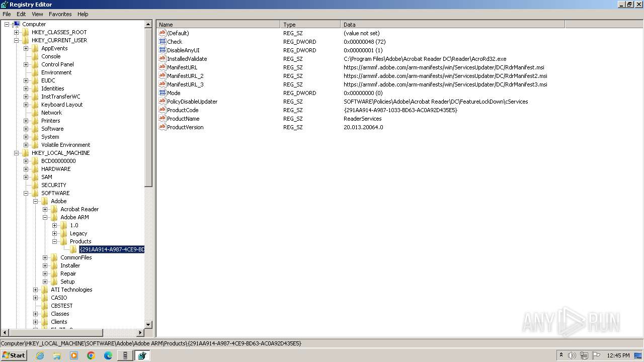Expand the ATI Technologies key
Viewport: 644px width, 362px height.
(x=35, y=290)
